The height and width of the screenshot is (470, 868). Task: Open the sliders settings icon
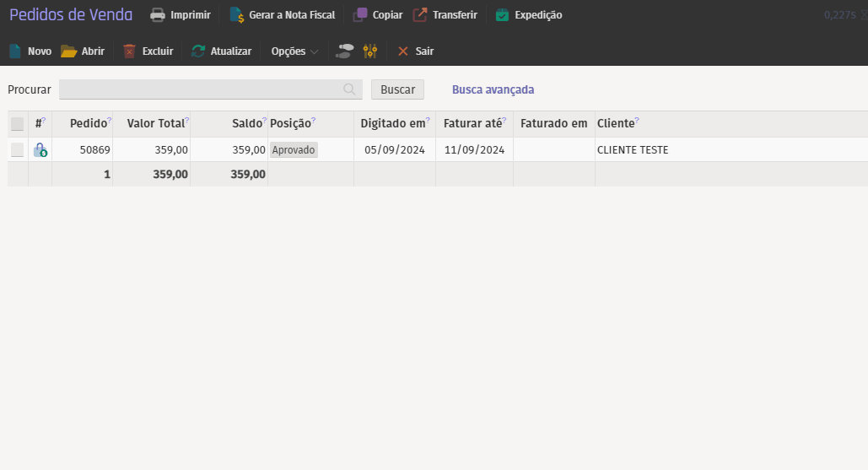369,51
